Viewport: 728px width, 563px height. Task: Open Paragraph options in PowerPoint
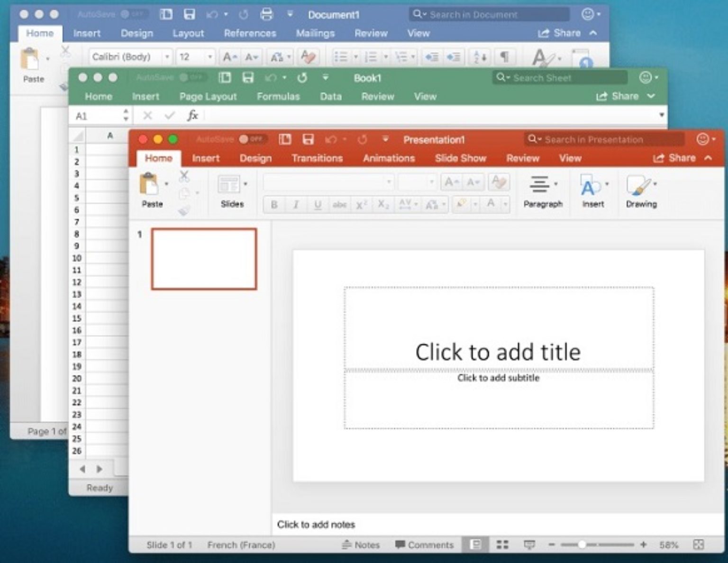[x=543, y=191]
